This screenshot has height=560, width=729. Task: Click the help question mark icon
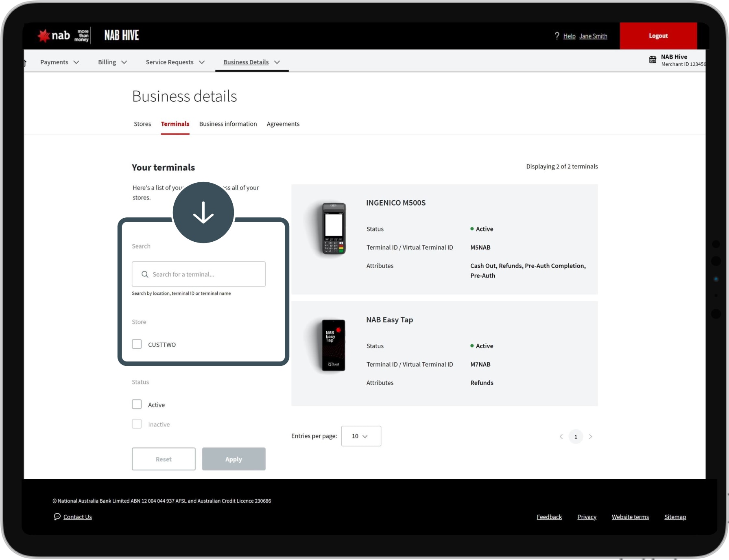(557, 36)
